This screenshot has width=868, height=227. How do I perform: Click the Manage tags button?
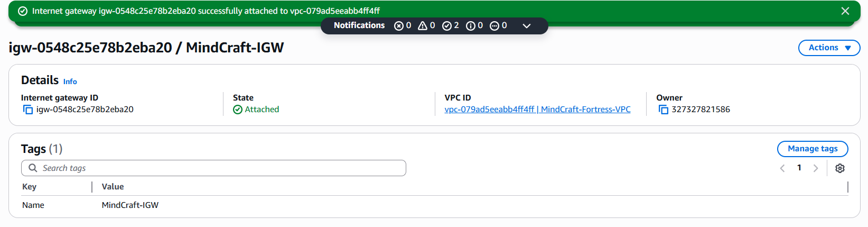tap(812, 149)
